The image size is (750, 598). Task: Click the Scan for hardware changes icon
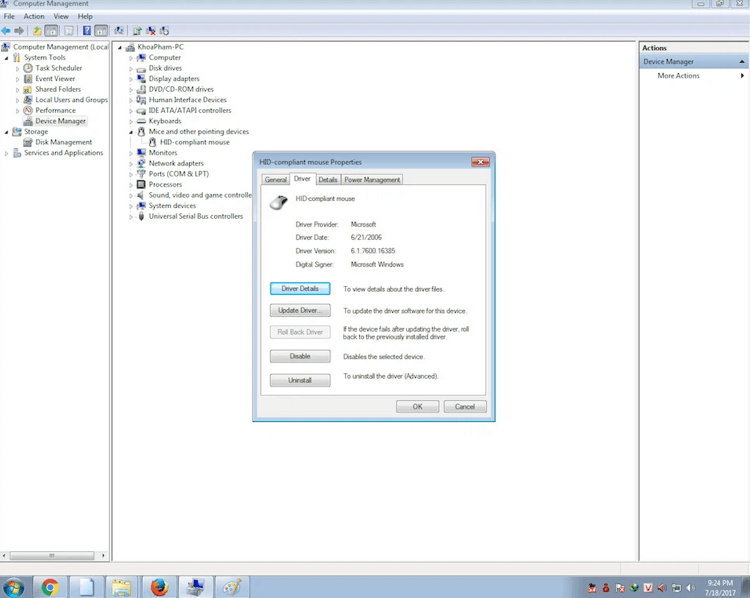[119, 31]
